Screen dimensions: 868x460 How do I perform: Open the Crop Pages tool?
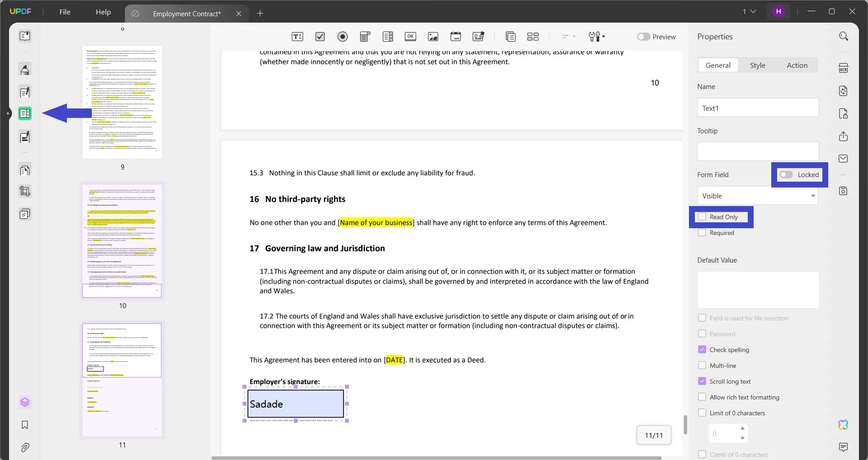[x=25, y=192]
